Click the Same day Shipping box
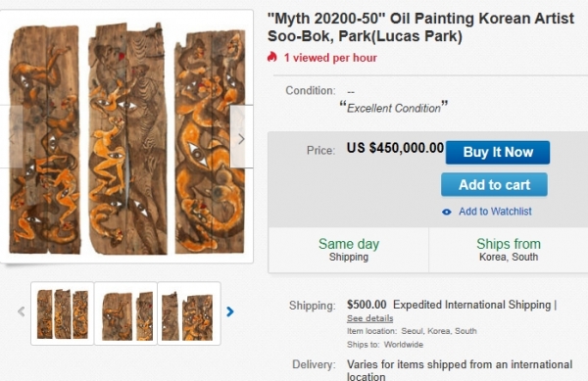 [x=349, y=250]
